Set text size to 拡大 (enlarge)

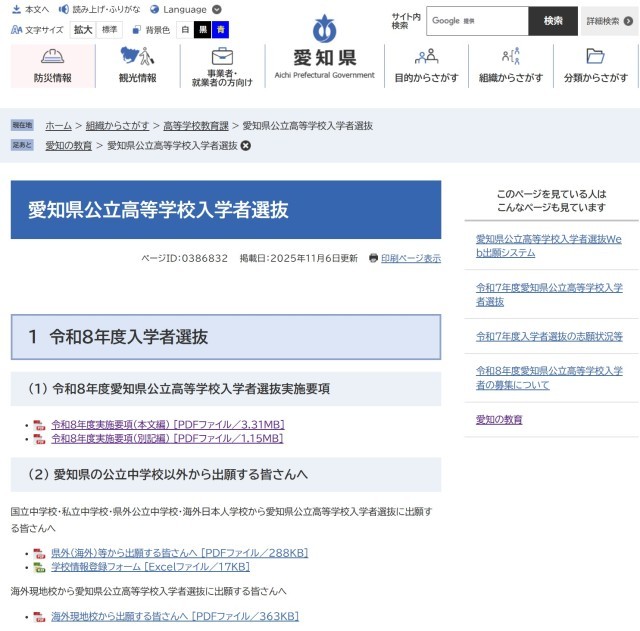tap(82, 30)
